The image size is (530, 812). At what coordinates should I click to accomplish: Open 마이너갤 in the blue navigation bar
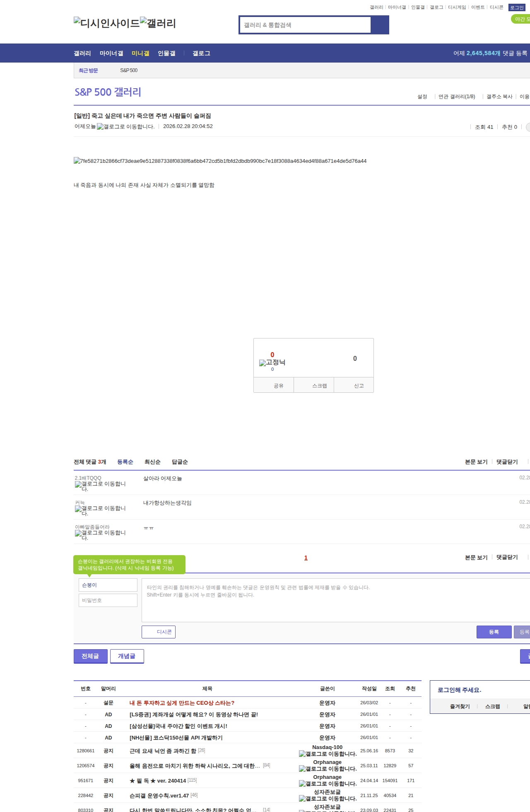[111, 53]
